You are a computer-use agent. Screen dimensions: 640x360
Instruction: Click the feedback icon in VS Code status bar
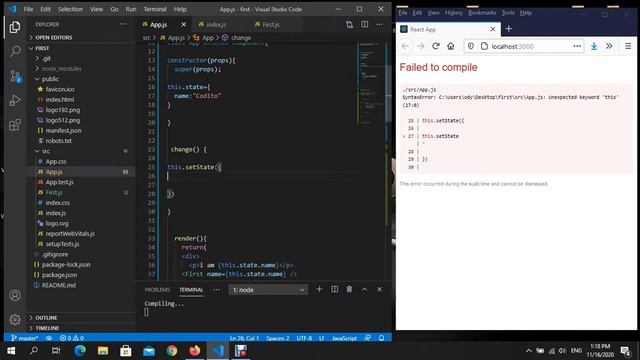(x=368, y=338)
